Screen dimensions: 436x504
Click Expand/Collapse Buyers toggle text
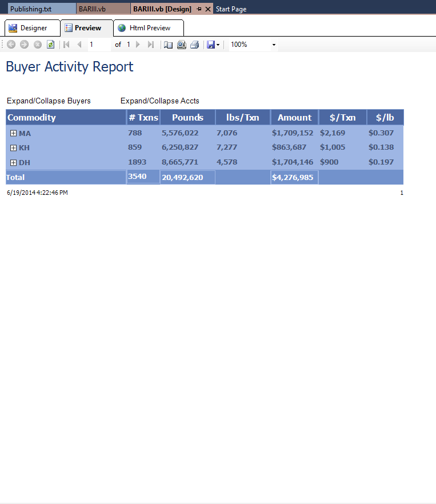[49, 101]
